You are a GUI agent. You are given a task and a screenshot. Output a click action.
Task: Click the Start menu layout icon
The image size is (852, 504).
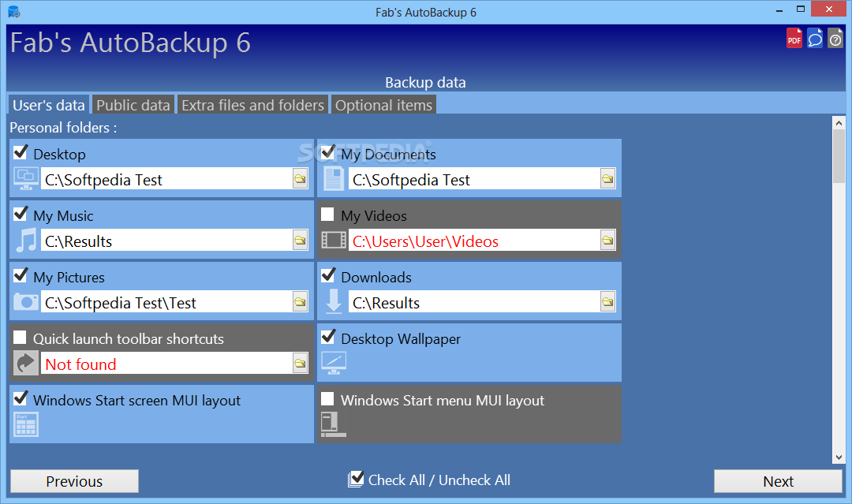pos(333,424)
